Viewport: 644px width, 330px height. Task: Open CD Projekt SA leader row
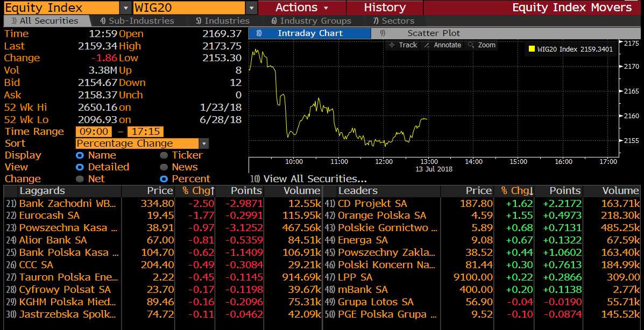point(482,204)
